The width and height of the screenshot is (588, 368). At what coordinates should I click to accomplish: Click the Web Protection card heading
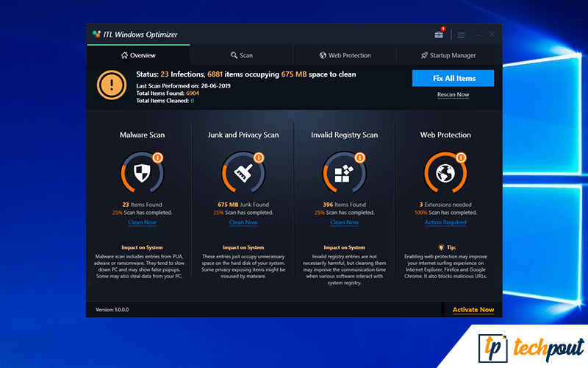coord(445,135)
